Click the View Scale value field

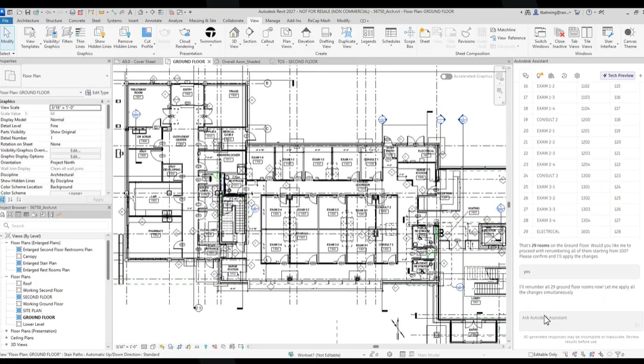click(75, 108)
